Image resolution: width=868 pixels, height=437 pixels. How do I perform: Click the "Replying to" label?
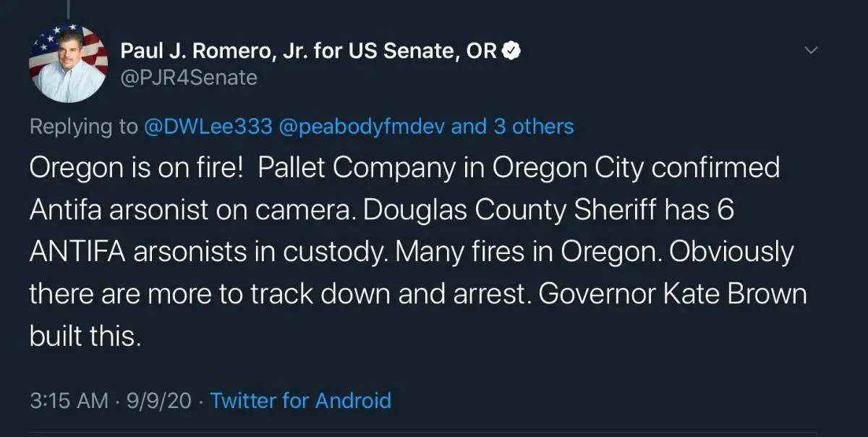coord(83,127)
